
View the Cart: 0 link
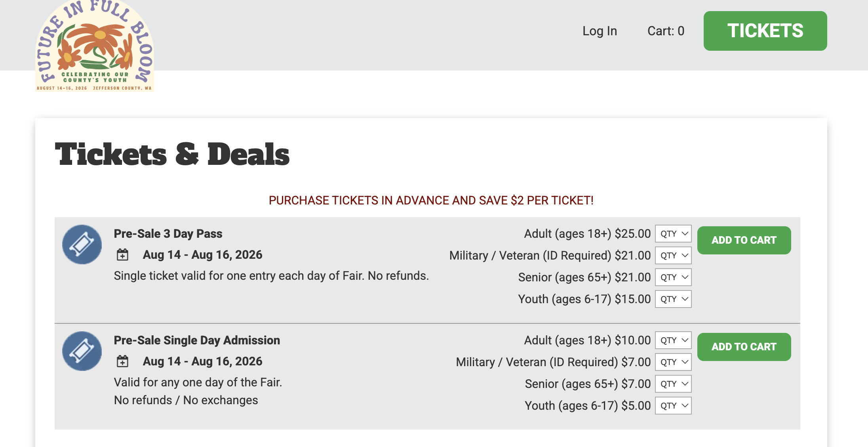coord(666,31)
